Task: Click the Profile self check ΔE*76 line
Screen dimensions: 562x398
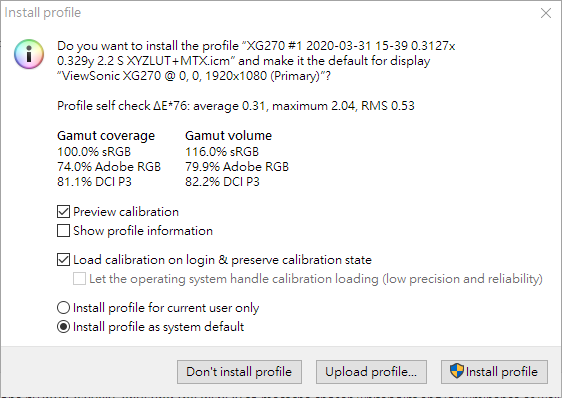Action: 236,106
